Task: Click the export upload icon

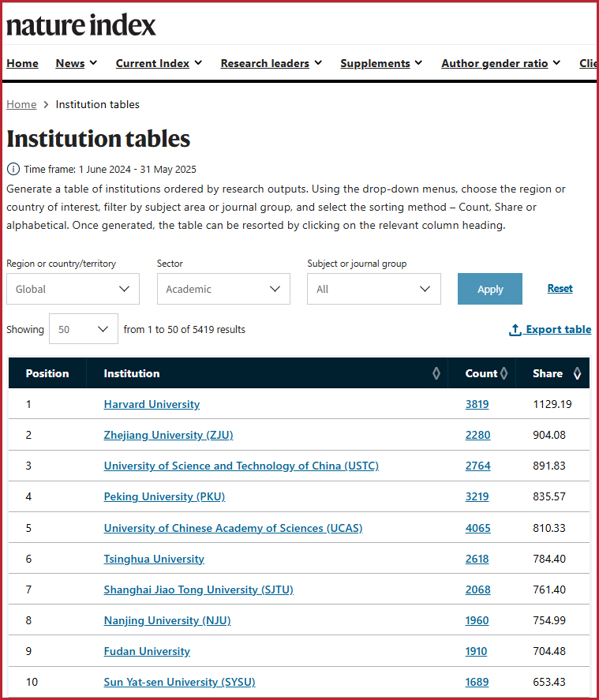Action: (515, 330)
